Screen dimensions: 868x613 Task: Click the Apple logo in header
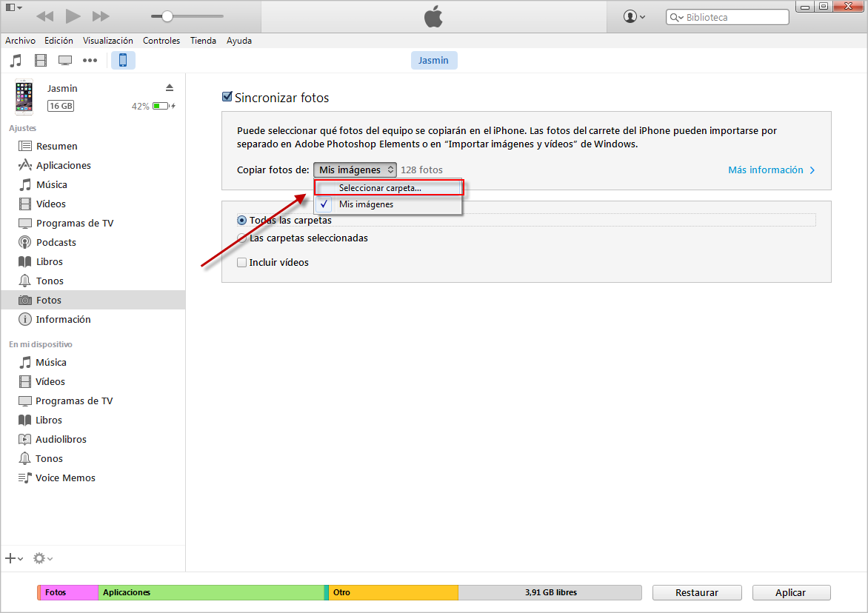pos(433,16)
